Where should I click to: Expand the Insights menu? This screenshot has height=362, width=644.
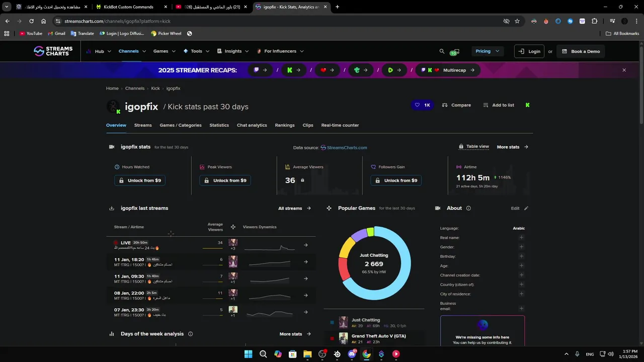[x=233, y=51]
